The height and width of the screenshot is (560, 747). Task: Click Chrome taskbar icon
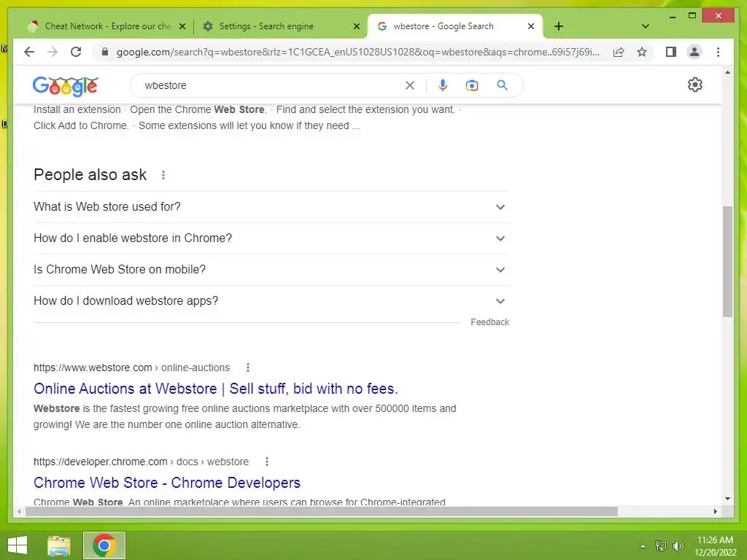[x=104, y=545]
